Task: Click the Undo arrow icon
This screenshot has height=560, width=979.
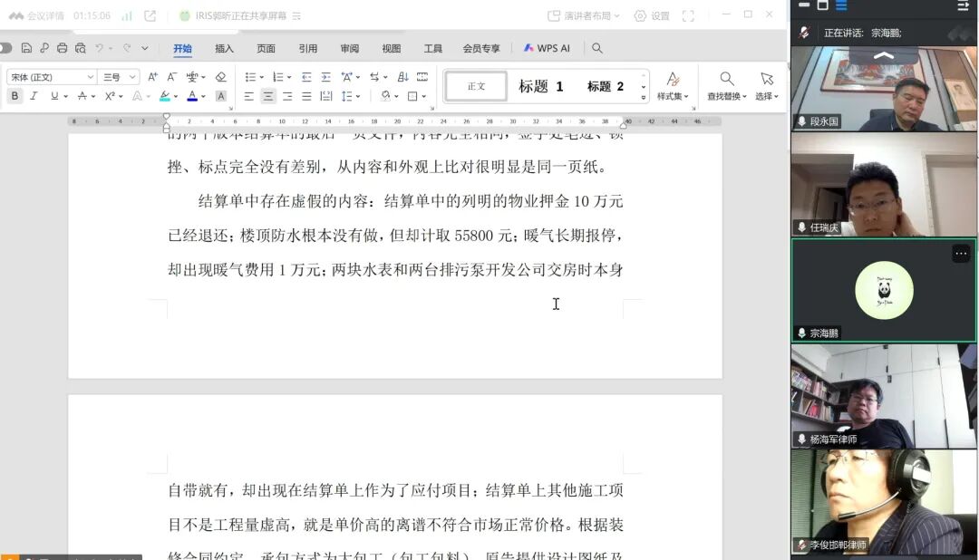Action: tap(100, 48)
